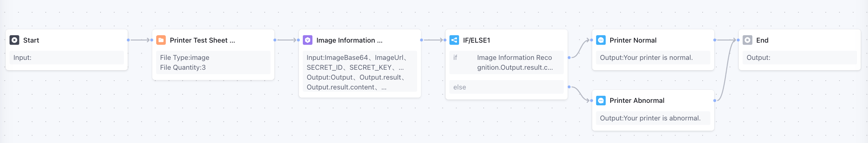Click the Start node play icon
Screen dimensions: 868x143
[14, 40]
